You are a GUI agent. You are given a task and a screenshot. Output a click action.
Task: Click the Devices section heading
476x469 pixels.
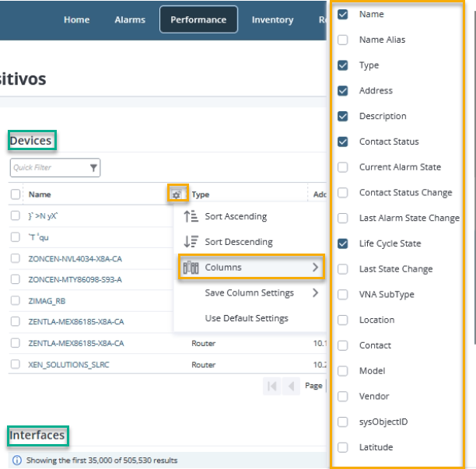click(30, 141)
